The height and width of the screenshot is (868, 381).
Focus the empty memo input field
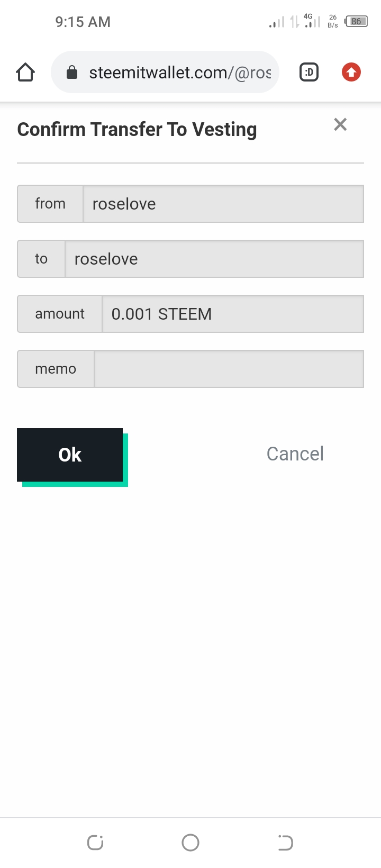pyautogui.click(x=229, y=369)
